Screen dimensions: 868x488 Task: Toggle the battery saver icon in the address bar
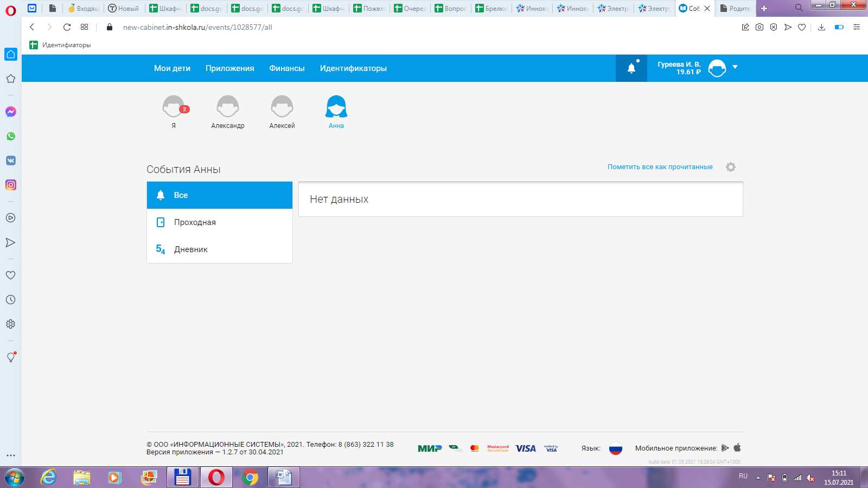pos(839,27)
